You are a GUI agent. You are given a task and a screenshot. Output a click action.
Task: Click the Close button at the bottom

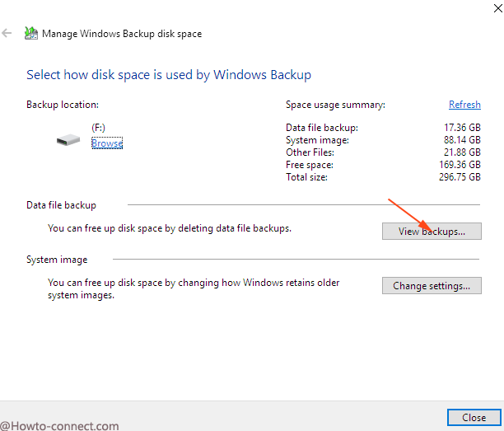coord(474,418)
